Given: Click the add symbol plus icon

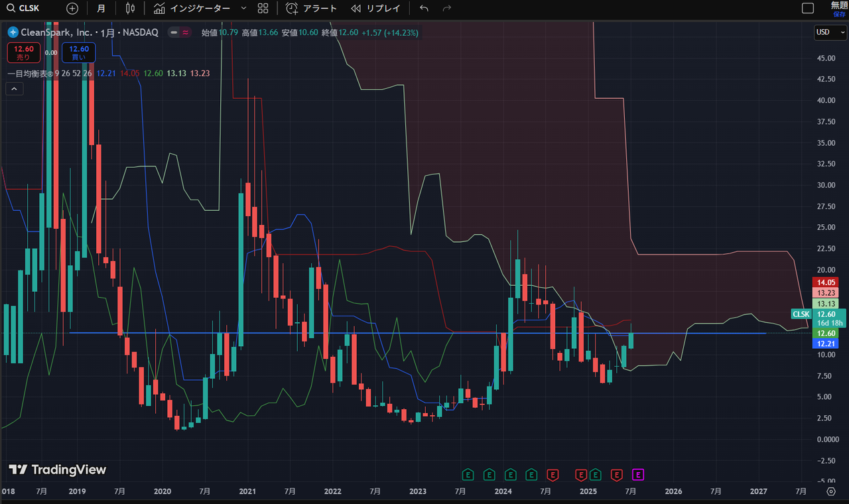Looking at the screenshot, I should coord(72,9).
